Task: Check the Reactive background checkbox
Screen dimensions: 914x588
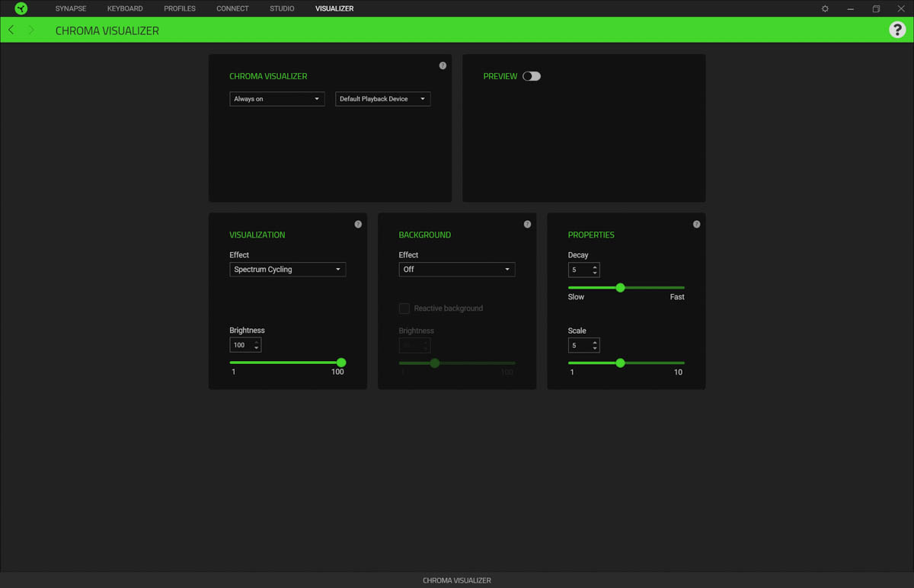Action: 404,308
